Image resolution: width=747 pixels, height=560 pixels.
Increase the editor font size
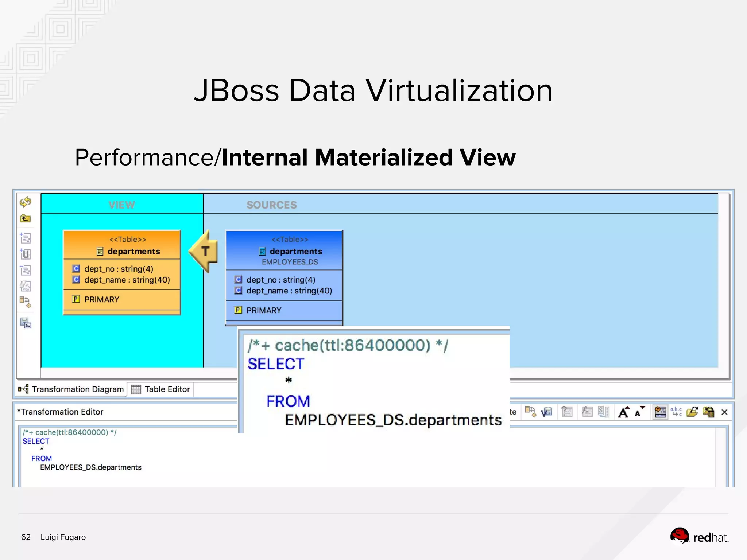click(624, 412)
